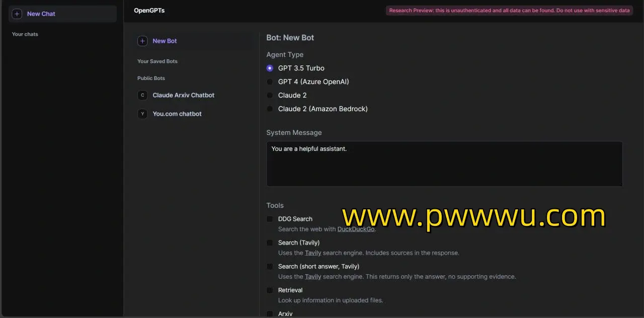Open the DuckDuckGo link
Viewport: 644px width, 318px height.
tap(356, 229)
